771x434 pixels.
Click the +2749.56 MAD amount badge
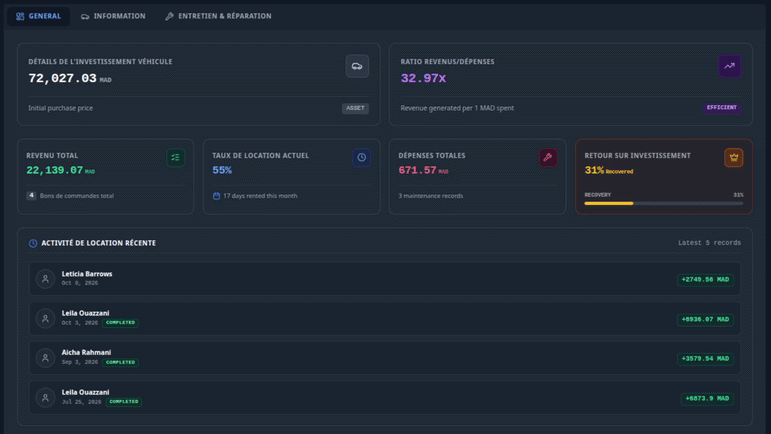[705, 280]
